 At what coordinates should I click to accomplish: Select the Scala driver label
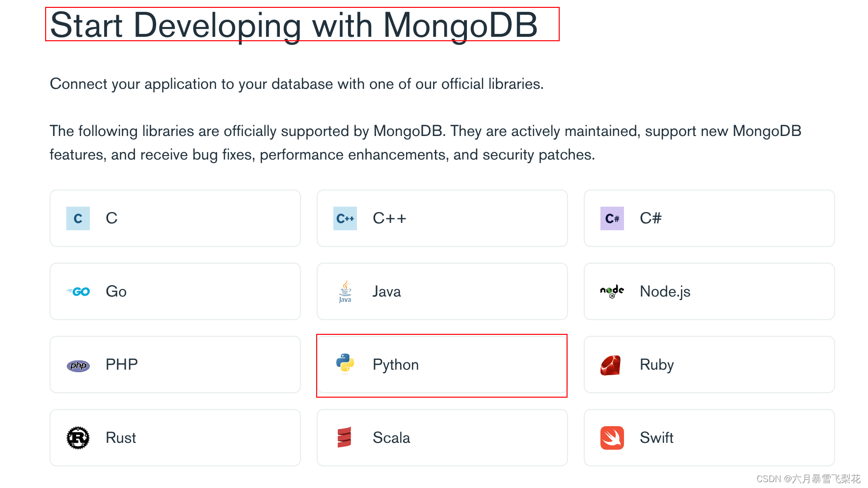pyautogui.click(x=391, y=437)
